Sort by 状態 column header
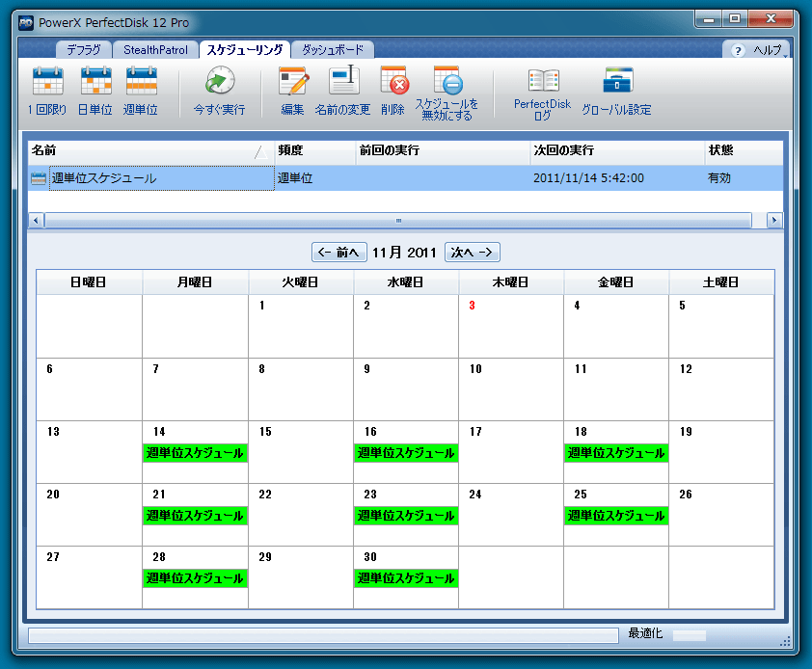This screenshot has width=812, height=669. click(x=744, y=150)
